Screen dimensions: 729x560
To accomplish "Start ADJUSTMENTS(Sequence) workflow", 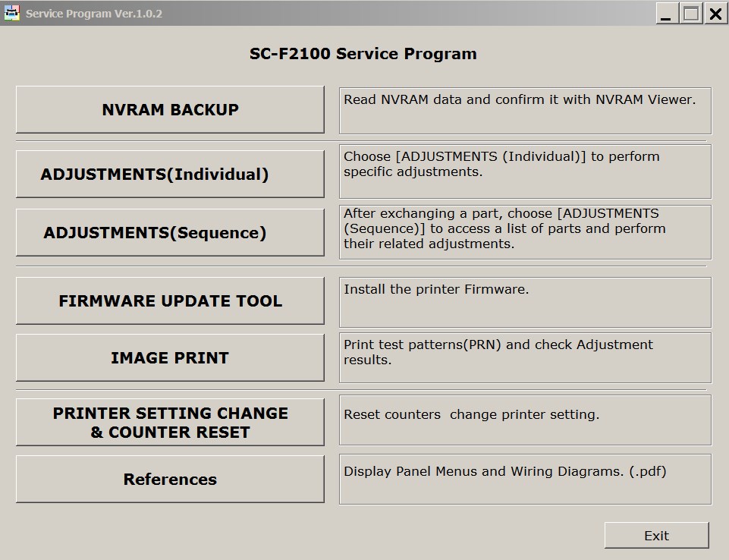I will click(170, 232).
